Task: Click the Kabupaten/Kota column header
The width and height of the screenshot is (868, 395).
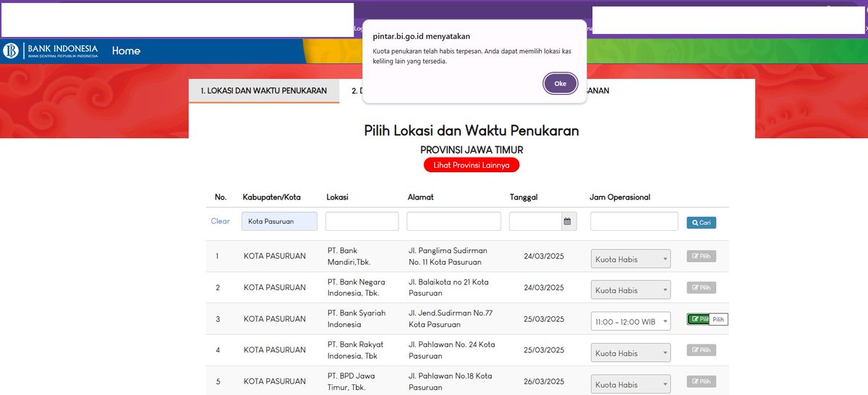Action: [x=271, y=197]
